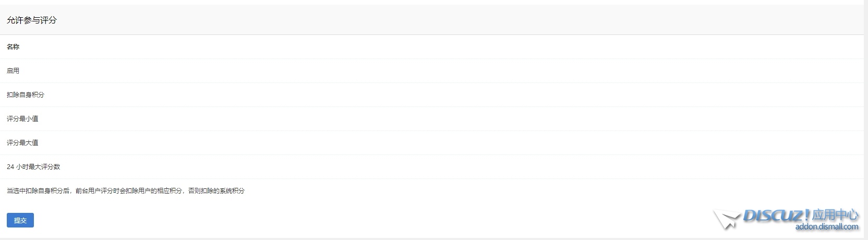Click the paper airplane logo icon

tap(727, 220)
